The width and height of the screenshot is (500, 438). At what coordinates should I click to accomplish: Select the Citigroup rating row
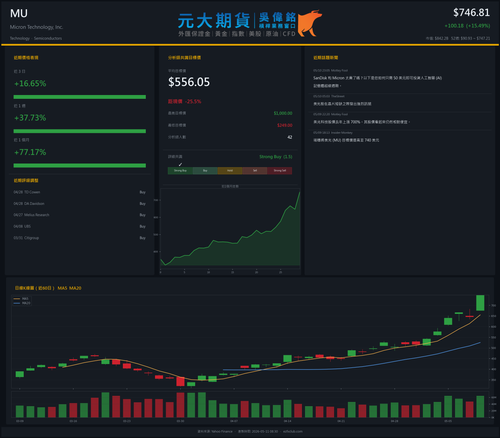click(x=80, y=238)
